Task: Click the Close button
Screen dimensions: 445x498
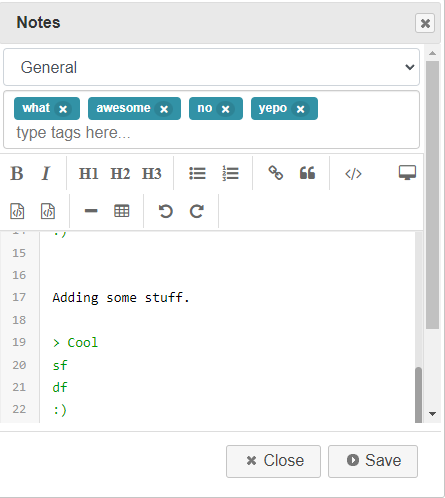Action: [273, 461]
